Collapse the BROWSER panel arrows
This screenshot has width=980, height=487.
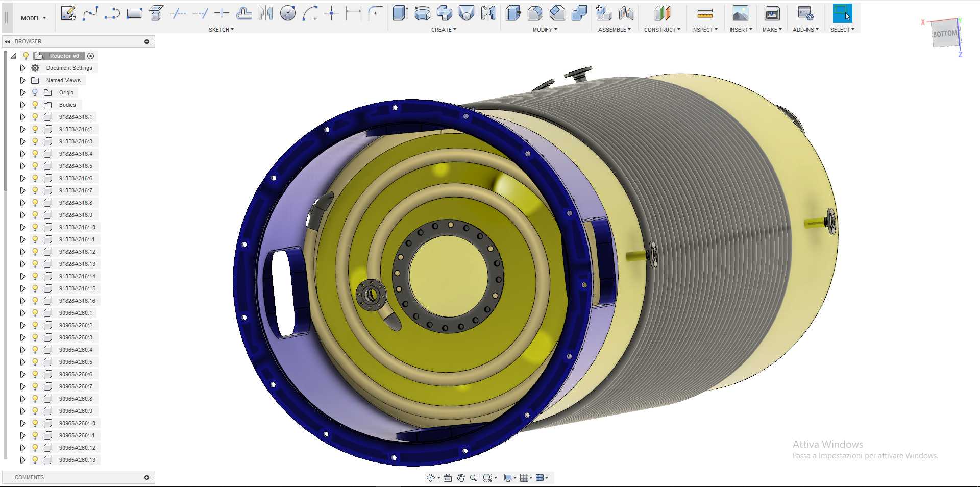coord(7,41)
